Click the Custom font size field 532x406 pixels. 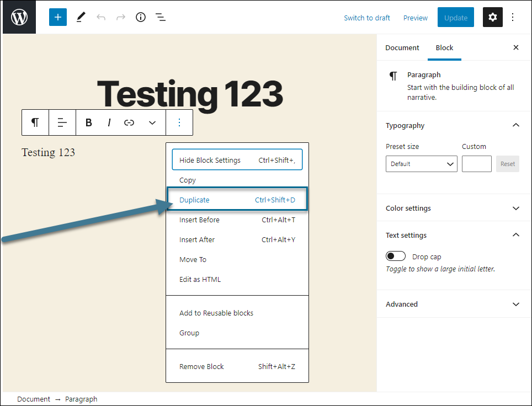click(476, 164)
